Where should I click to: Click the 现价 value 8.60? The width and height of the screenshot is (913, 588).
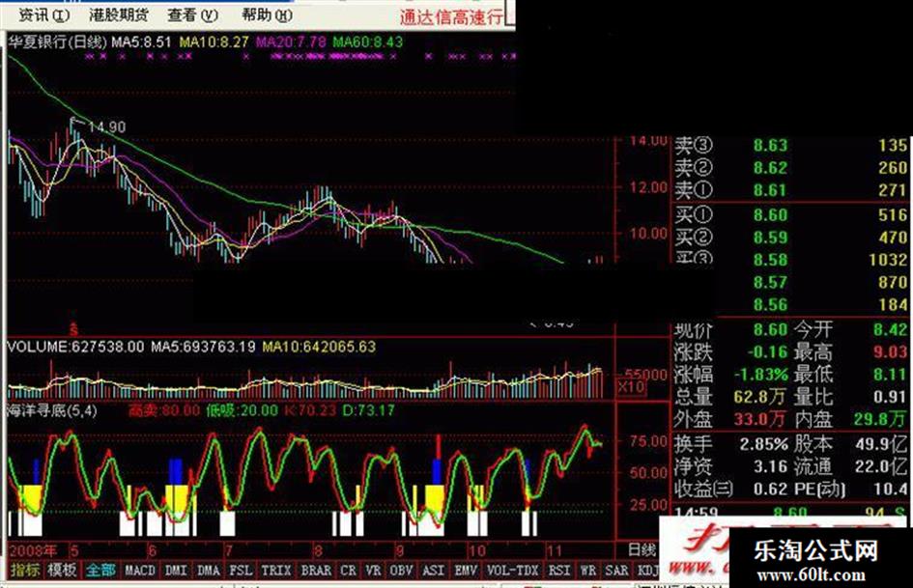(770, 330)
